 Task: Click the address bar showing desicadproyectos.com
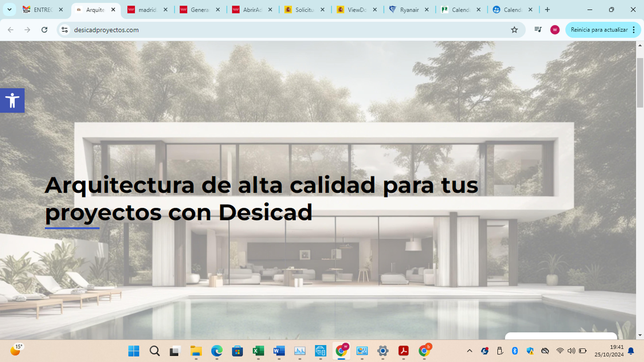[x=287, y=30]
